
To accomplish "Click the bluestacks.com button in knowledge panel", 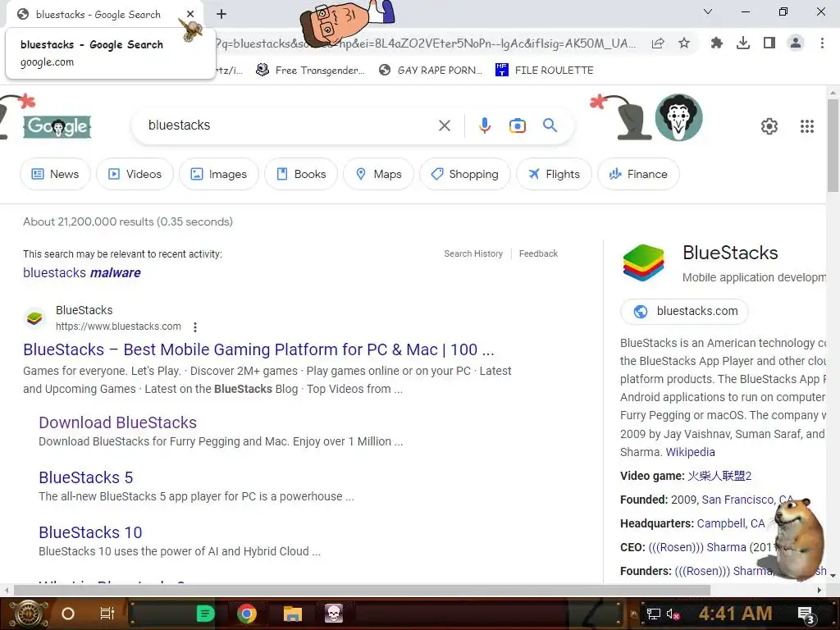I will click(684, 311).
